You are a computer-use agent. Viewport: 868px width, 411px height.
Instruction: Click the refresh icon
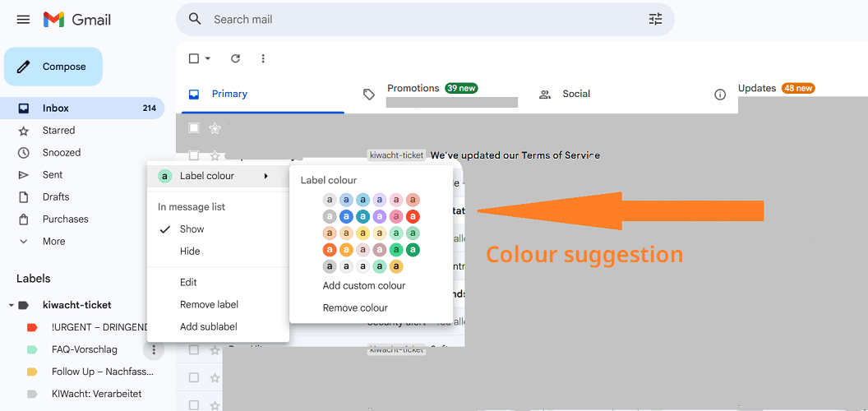coord(235,58)
